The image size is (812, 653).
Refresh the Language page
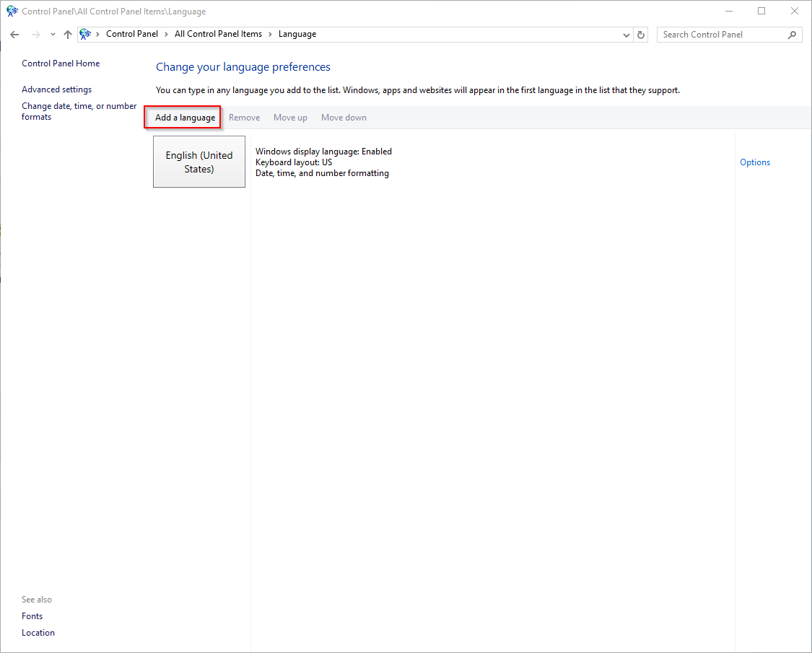point(641,35)
